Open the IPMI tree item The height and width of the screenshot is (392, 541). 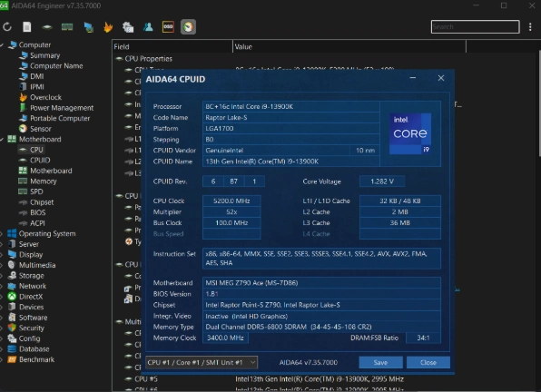pos(37,87)
